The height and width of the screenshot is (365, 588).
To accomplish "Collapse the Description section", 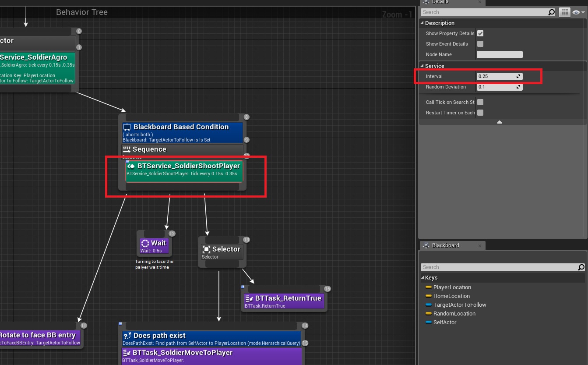I will 423,23.
